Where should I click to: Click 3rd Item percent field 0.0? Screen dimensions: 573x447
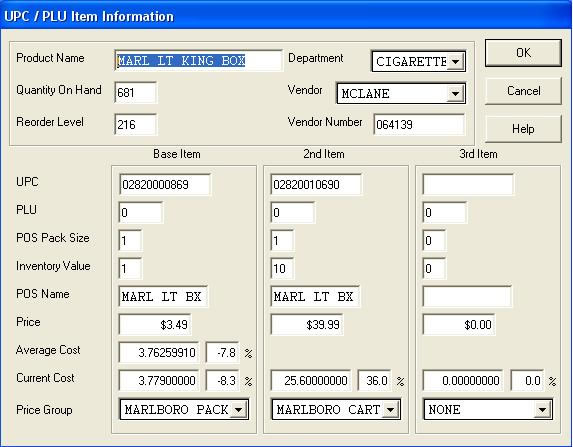click(527, 380)
